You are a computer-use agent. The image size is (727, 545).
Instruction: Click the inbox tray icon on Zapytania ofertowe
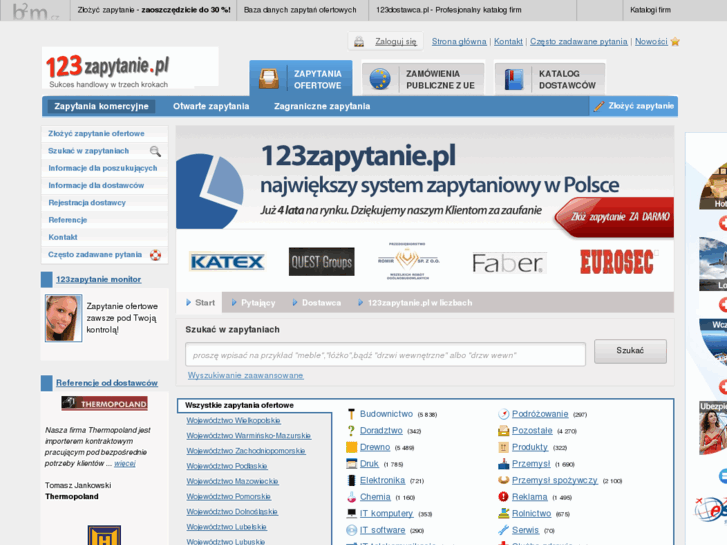click(269, 79)
